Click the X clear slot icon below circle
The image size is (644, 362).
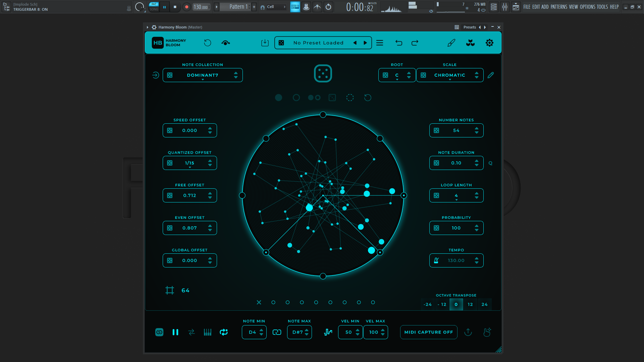(x=259, y=302)
